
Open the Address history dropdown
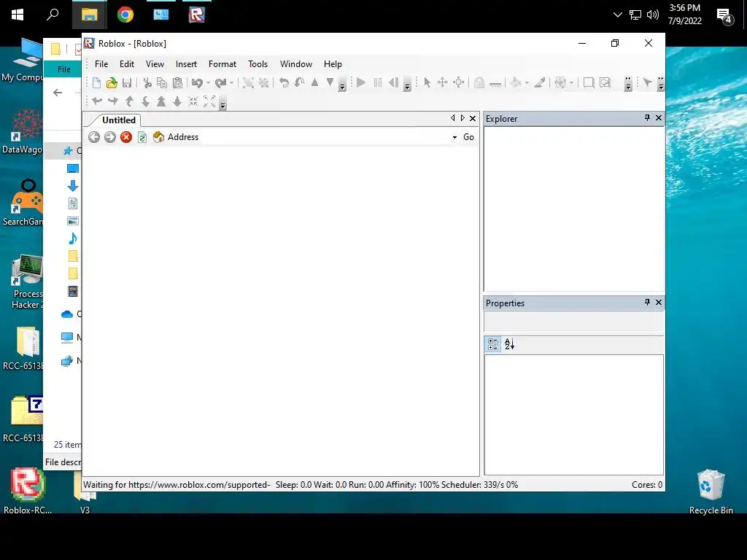tap(454, 137)
